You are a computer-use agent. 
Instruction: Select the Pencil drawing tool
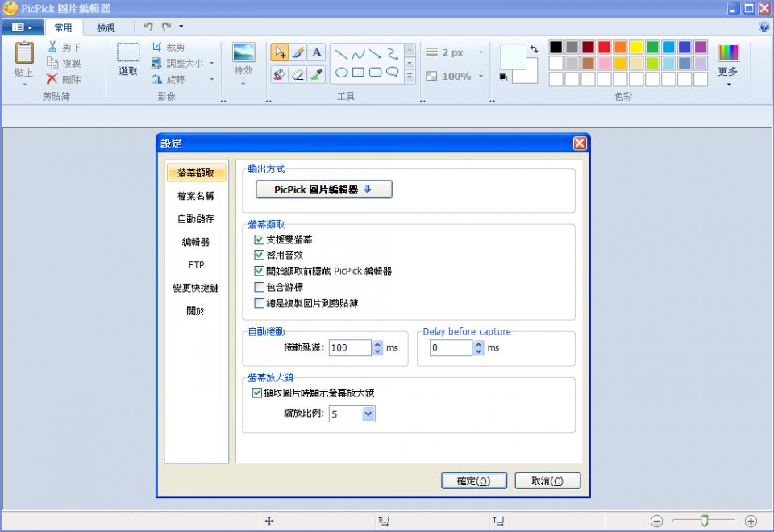coord(298,52)
